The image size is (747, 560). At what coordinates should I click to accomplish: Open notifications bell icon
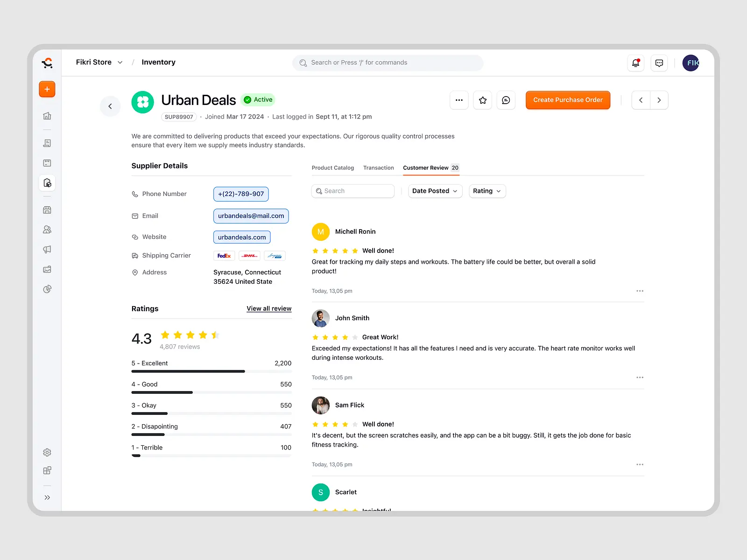635,63
